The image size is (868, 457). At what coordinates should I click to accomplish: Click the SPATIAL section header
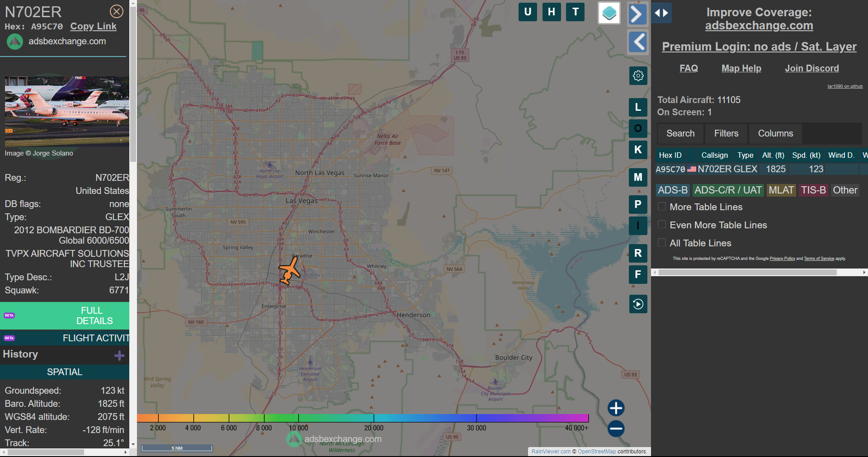pos(65,372)
